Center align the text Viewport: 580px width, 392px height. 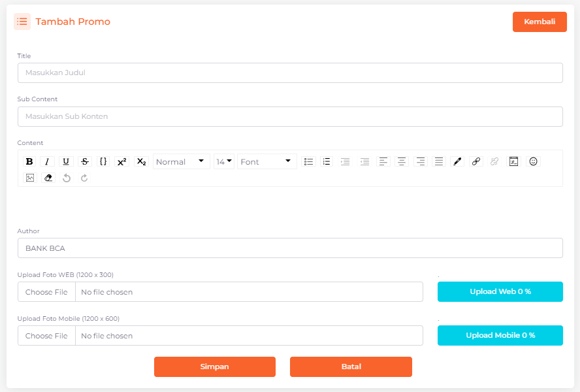click(x=402, y=161)
